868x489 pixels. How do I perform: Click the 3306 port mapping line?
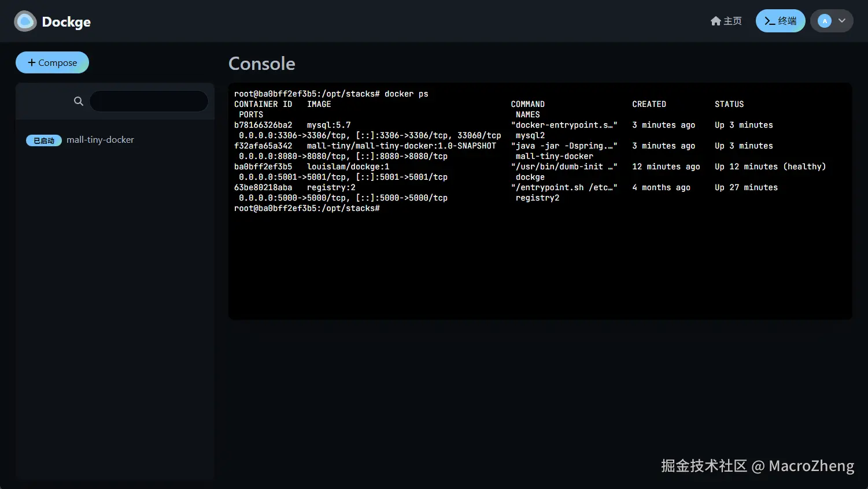(370, 135)
